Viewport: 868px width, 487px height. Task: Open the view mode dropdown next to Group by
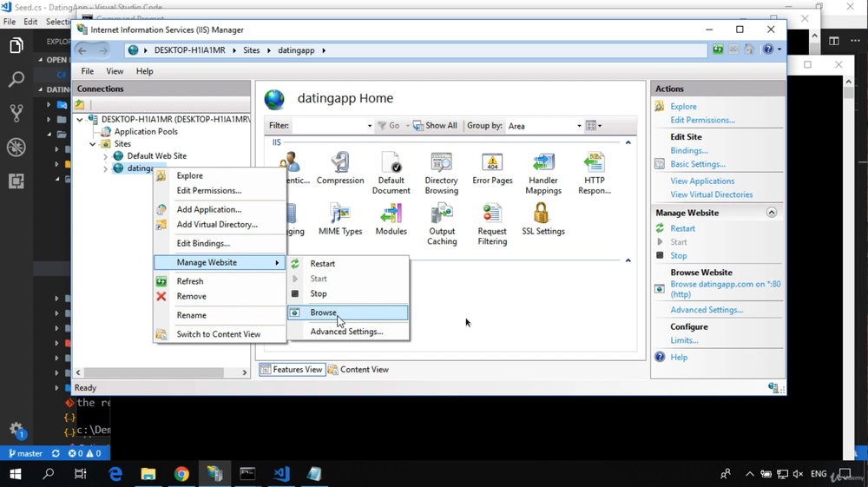tap(594, 126)
